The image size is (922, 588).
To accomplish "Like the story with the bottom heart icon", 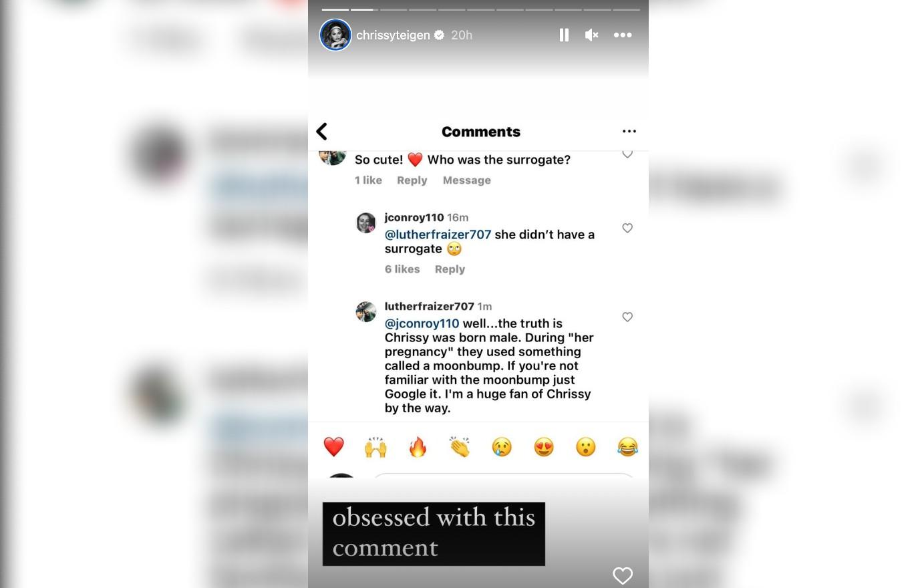I will click(623, 575).
